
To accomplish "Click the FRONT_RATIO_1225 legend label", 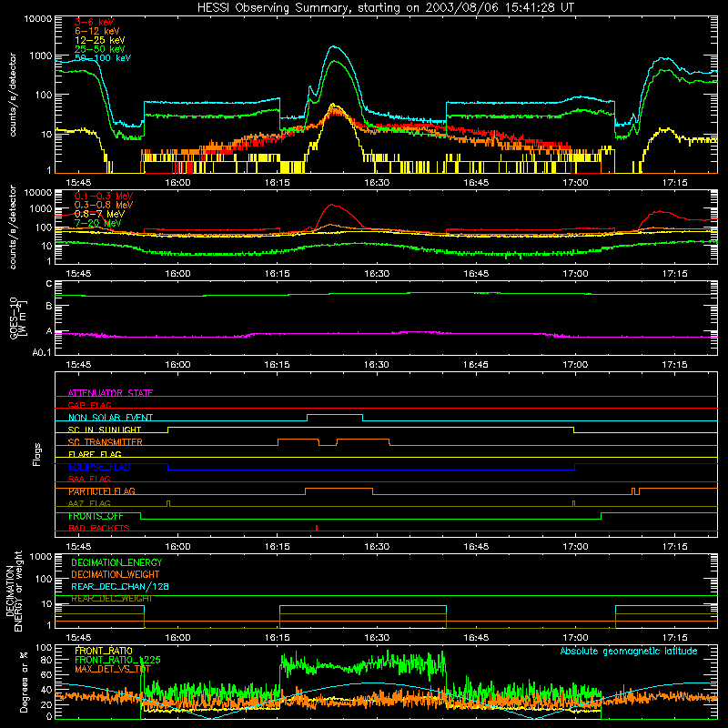I will click(x=117, y=660).
